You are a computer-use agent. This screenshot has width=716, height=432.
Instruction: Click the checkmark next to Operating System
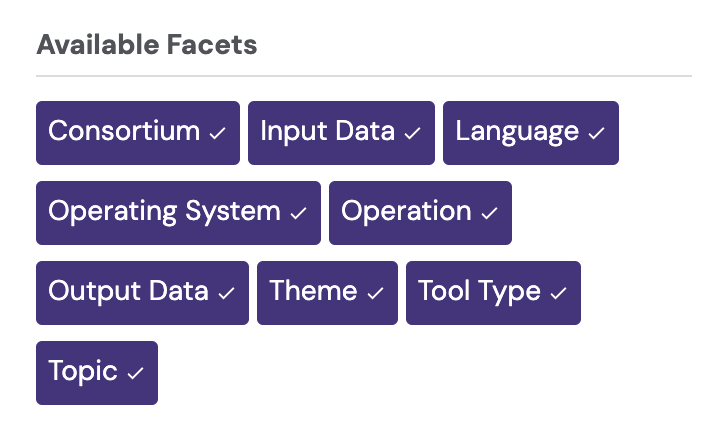point(299,213)
